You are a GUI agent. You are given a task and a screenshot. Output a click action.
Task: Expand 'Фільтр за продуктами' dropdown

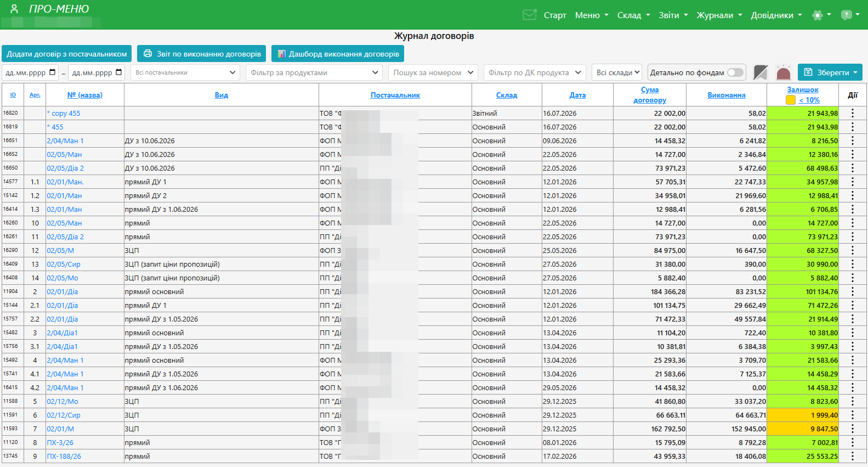(x=314, y=72)
